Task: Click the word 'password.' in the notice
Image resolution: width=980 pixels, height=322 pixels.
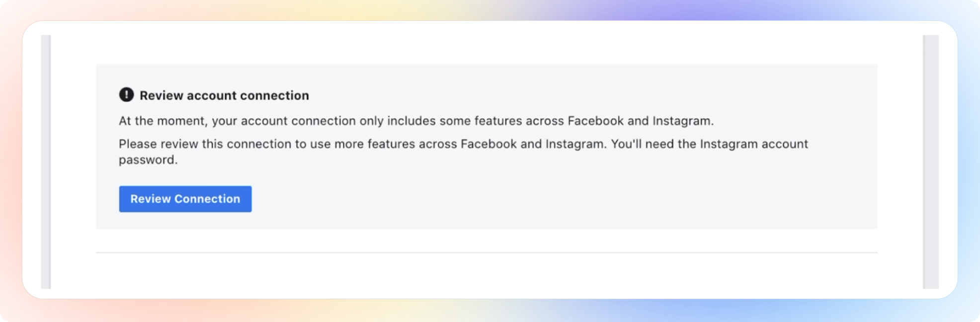Action: 148,160
